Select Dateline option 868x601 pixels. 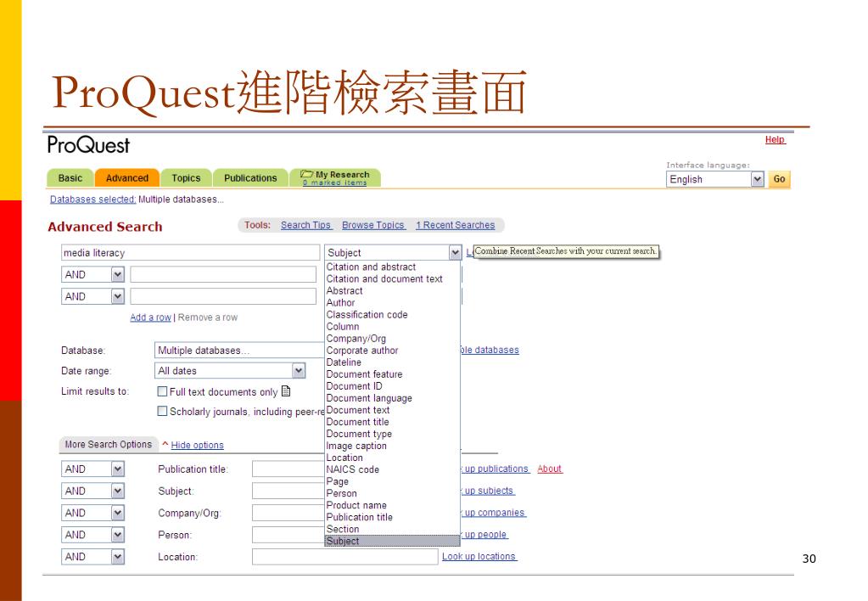tap(392, 362)
